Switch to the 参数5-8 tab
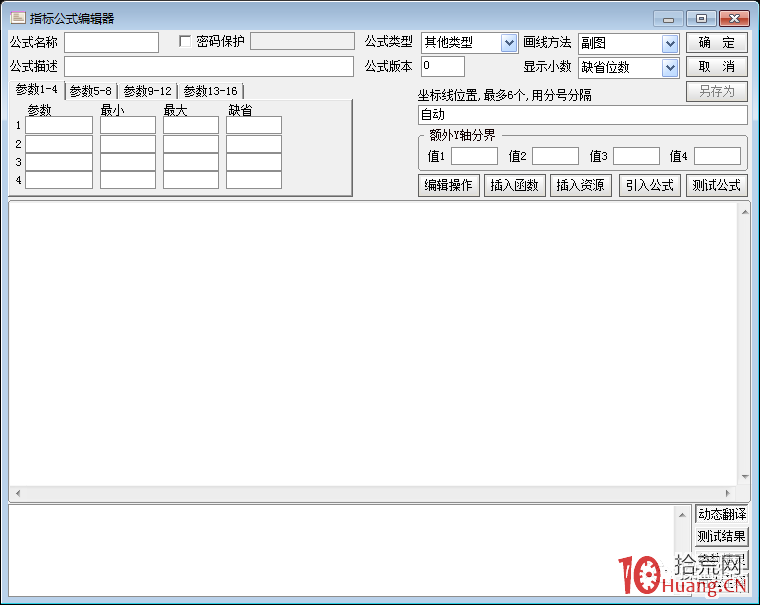Image resolution: width=760 pixels, height=605 pixels. pos(91,91)
